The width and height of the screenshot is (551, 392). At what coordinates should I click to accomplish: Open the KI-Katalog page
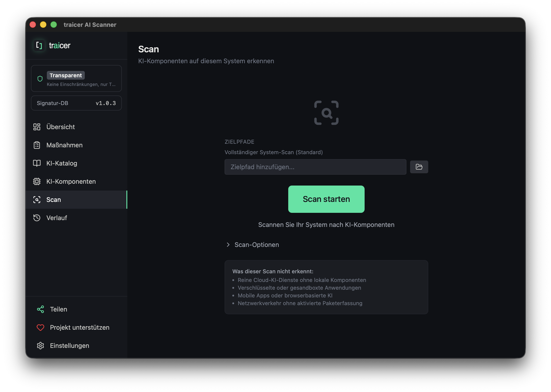pos(76,163)
